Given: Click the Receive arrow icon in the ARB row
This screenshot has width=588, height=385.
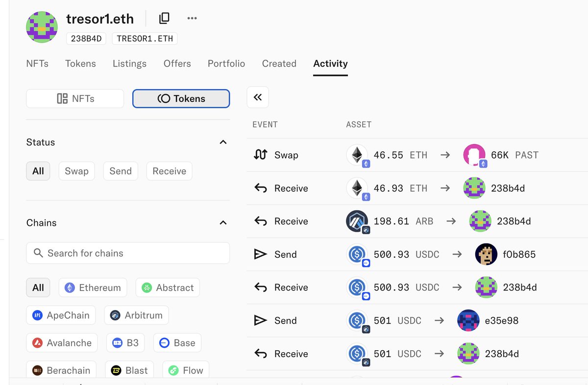Looking at the screenshot, I should [260, 221].
